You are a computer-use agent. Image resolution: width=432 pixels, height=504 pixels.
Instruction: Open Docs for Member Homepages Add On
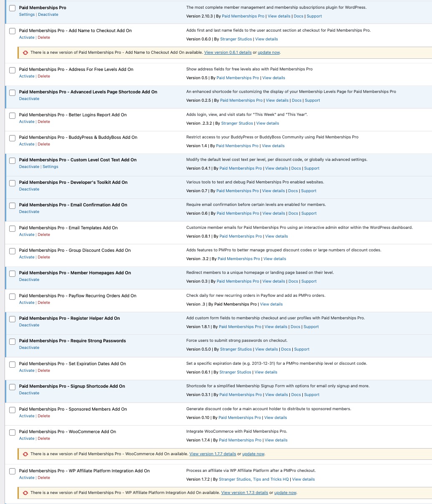(294, 281)
